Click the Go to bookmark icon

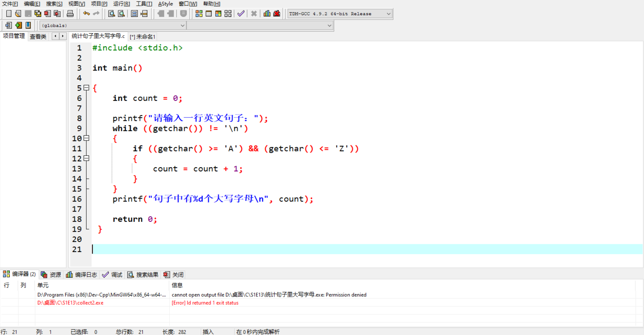point(28,25)
